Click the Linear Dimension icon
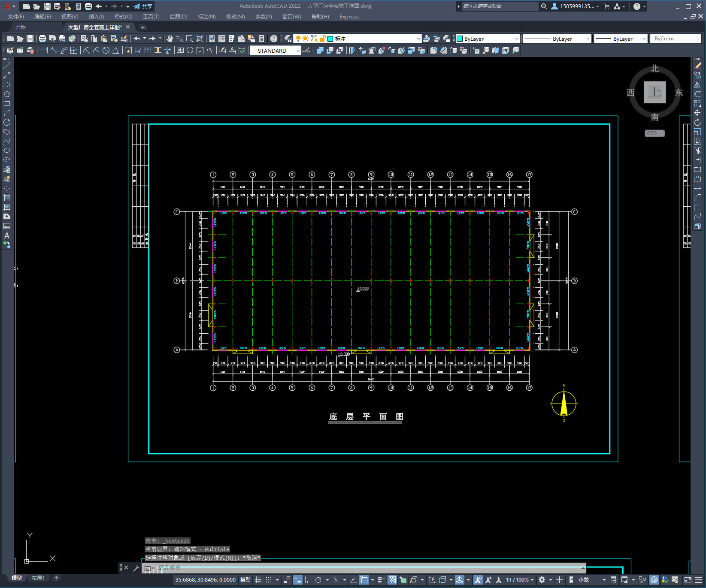This screenshot has width=706, height=588. pyautogui.click(x=44, y=50)
